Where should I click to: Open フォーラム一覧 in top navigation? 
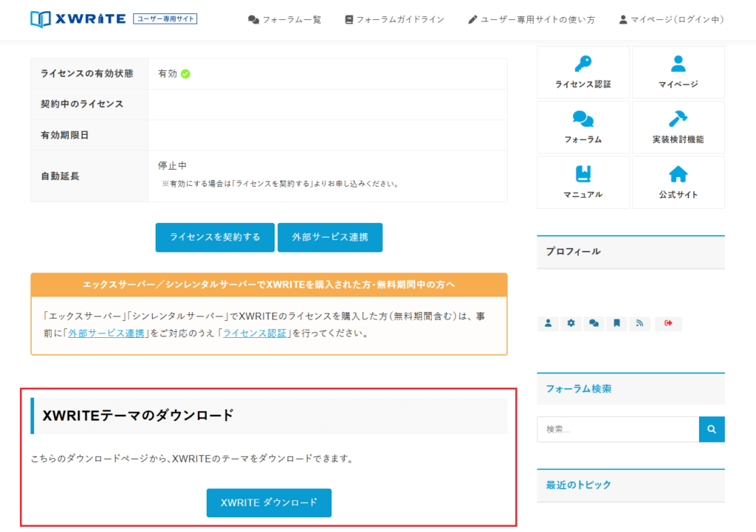pos(285,19)
